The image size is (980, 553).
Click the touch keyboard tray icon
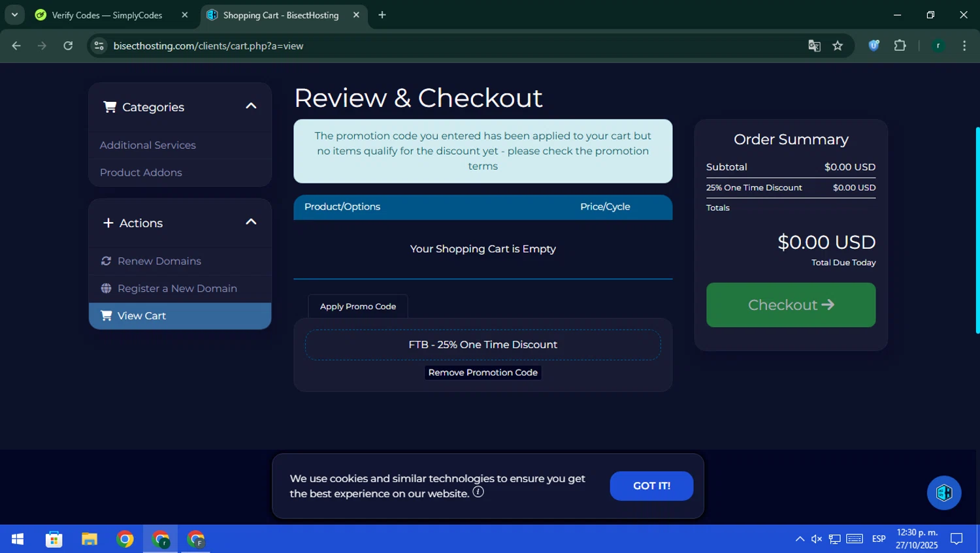[855, 539]
